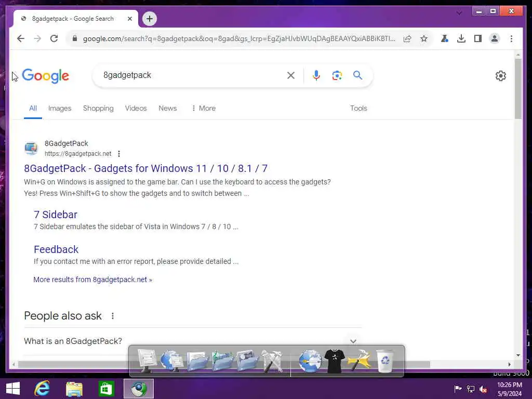The height and width of the screenshot is (399, 532).
Task: Open the hammer and wrench tools dock icon
Action: (272, 361)
